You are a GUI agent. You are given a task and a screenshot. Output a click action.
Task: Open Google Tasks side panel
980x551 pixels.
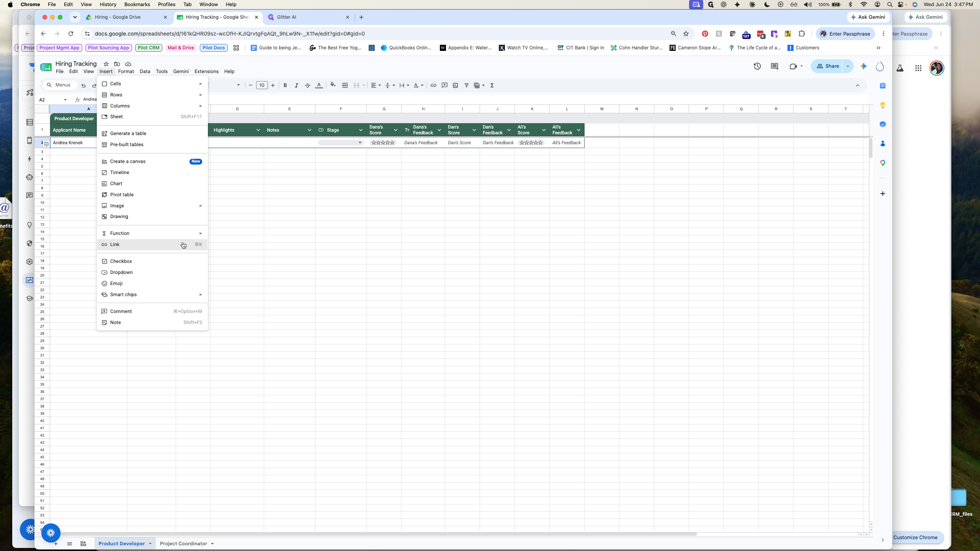(x=883, y=124)
